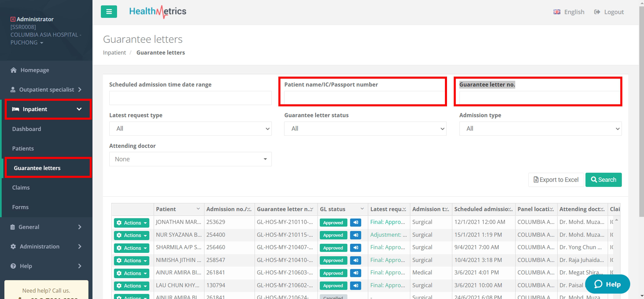
Task: Click the General clipboard icon
Action: coord(12,227)
